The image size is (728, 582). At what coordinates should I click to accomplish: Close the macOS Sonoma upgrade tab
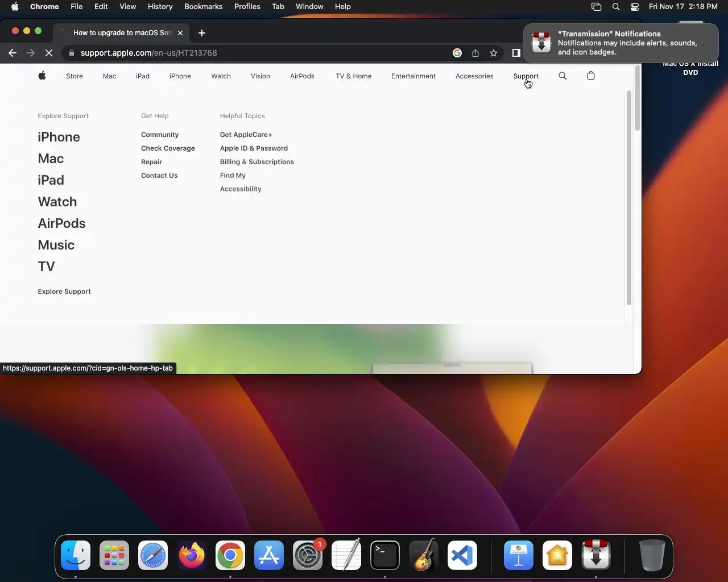[180, 33]
